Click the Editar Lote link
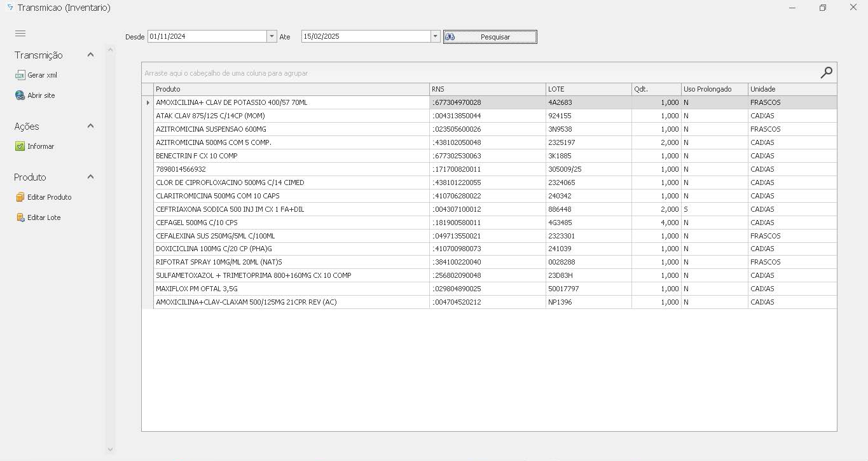The height and width of the screenshot is (461, 868). pyautogui.click(x=44, y=217)
